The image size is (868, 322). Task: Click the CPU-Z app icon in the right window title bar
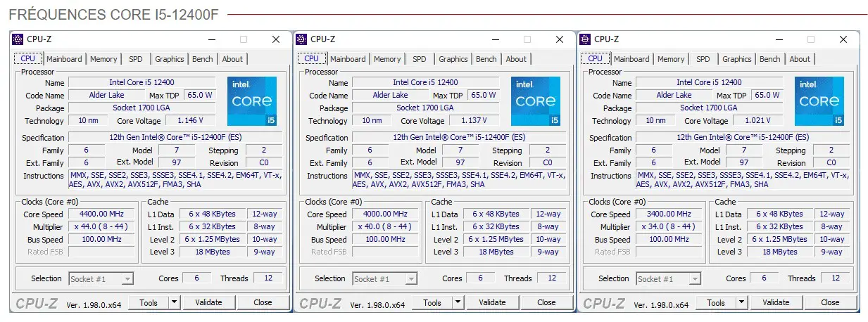[586, 39]
